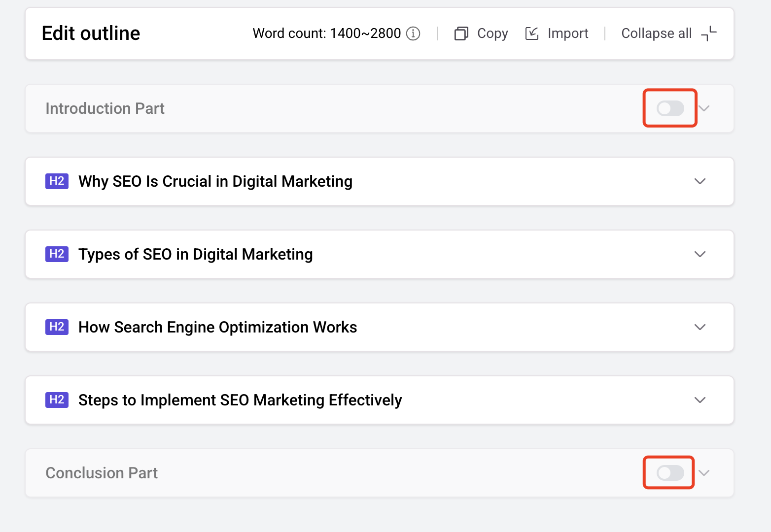Click the Conclusion Part label
The width and height of the screenshot is (771, 532).
point(102,473)
